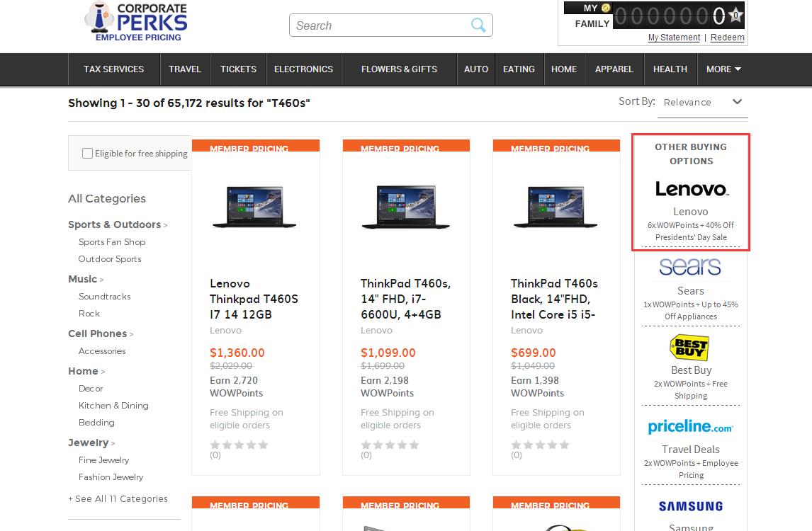The width and height of the screenshot is (812, 531).
Task: Open the Sort By Relevance dropdown
Action: [703, 103]
